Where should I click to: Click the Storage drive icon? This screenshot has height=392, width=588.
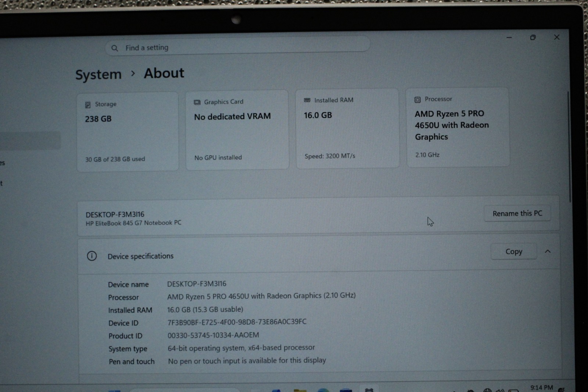(x=88, y=105)
